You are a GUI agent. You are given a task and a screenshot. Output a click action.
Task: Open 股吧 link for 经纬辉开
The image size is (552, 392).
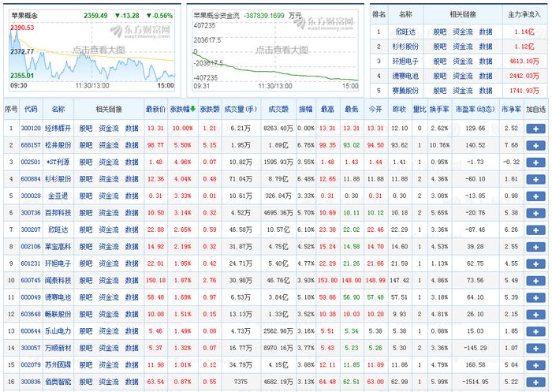pyautogui.click(x=85, y=129)
